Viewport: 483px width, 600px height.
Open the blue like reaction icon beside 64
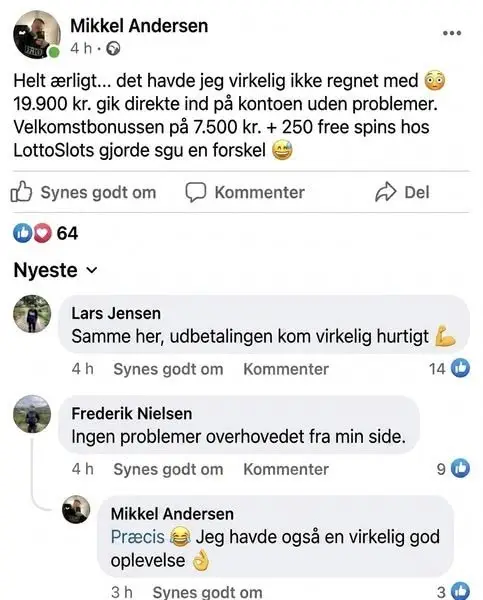click(23, 233)
